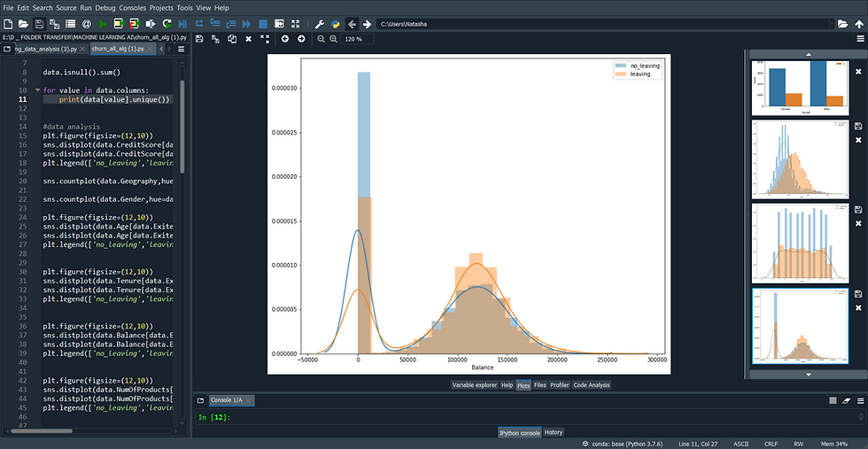Show the next plot
Screen dimensions: 868x449
tap(301, 39)
